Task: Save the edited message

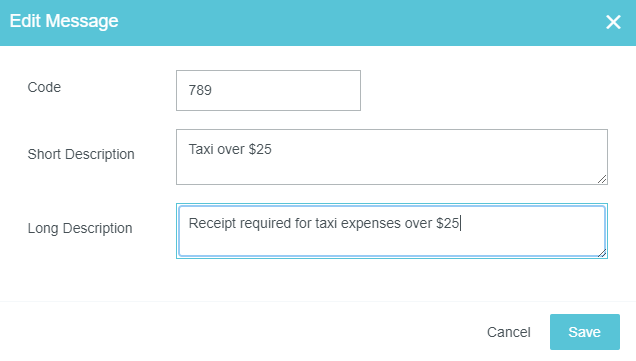Action: click(x=584, y=332)
